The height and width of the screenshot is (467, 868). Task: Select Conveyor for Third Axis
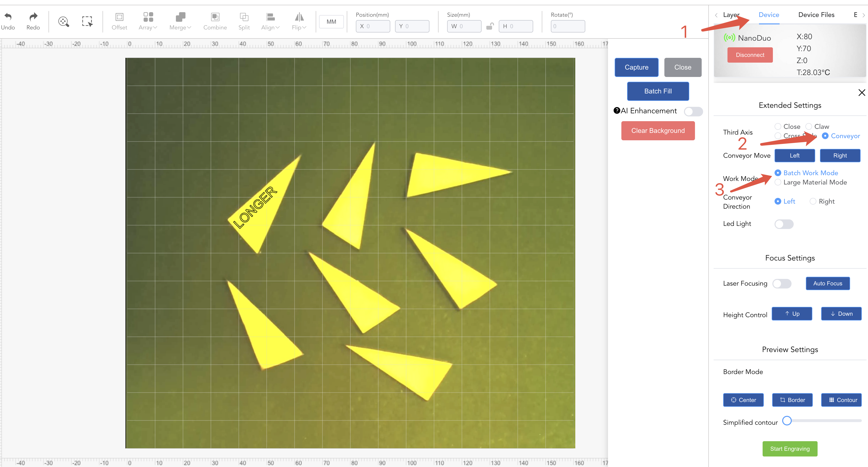pos(841,136)
